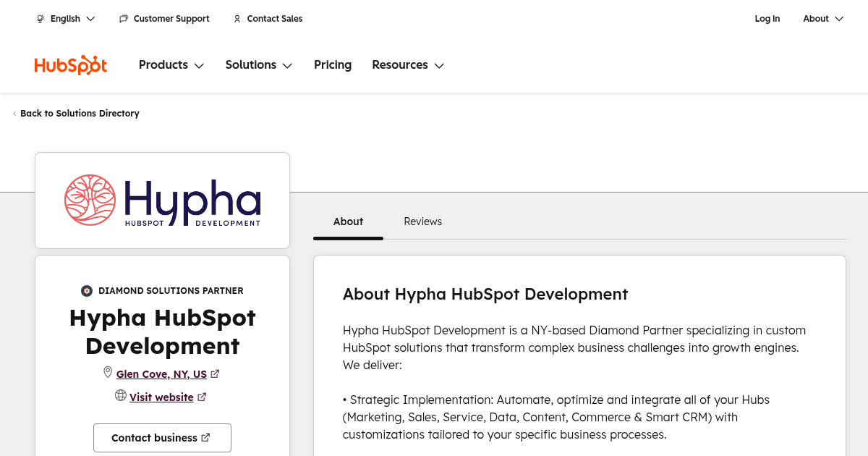Expand the Products menu
Screen dimensions: 868x456
click(x=171, y=65)
